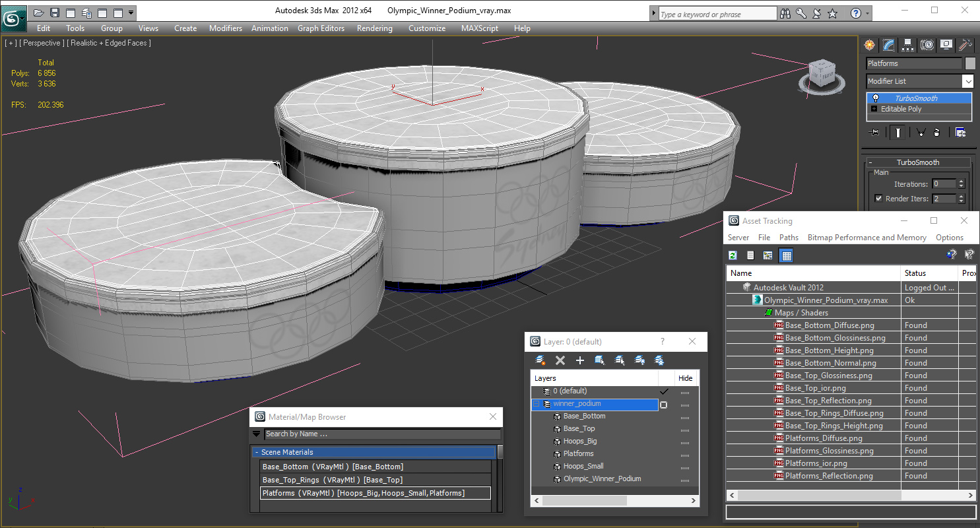Click the Utilities hammer panel icon
The image size is (980, 528).
coord(965,45)
